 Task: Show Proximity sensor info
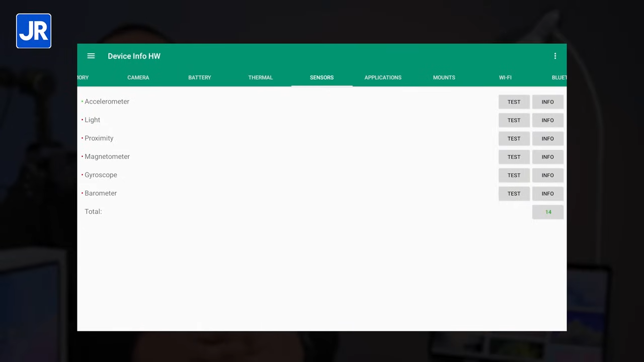click(x=547, y=139)
